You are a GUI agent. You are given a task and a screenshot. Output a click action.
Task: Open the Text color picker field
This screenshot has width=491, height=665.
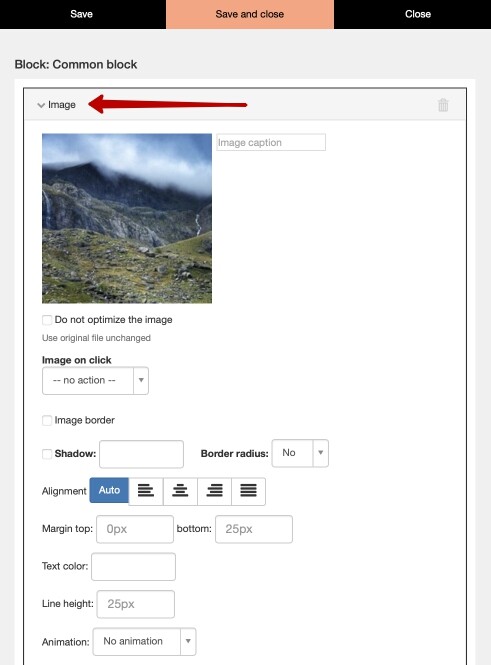pos(133,567)
